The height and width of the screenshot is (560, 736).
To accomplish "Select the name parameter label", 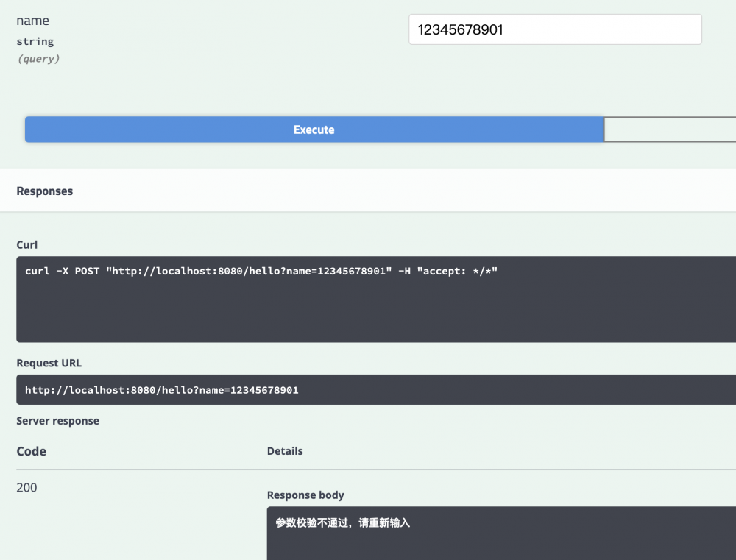I will coord(33,21).
